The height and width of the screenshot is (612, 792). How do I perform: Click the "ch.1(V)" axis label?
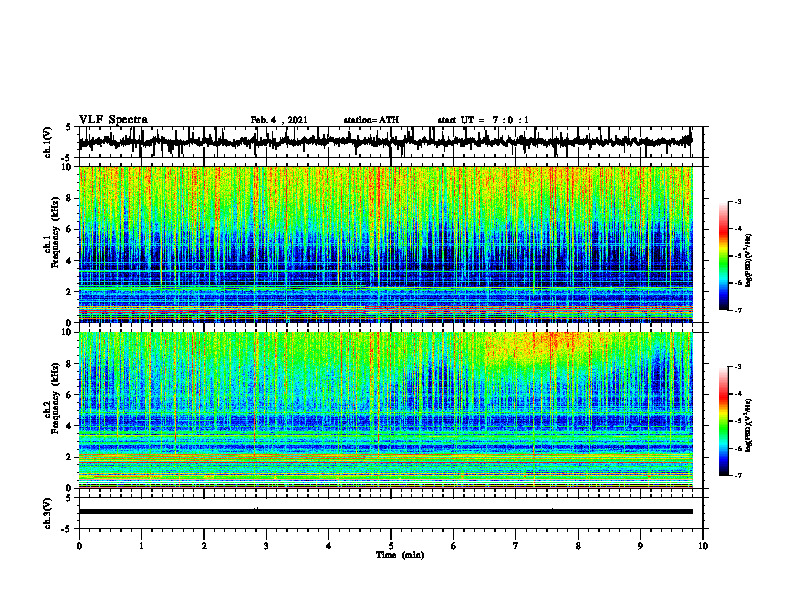point(48,142)
